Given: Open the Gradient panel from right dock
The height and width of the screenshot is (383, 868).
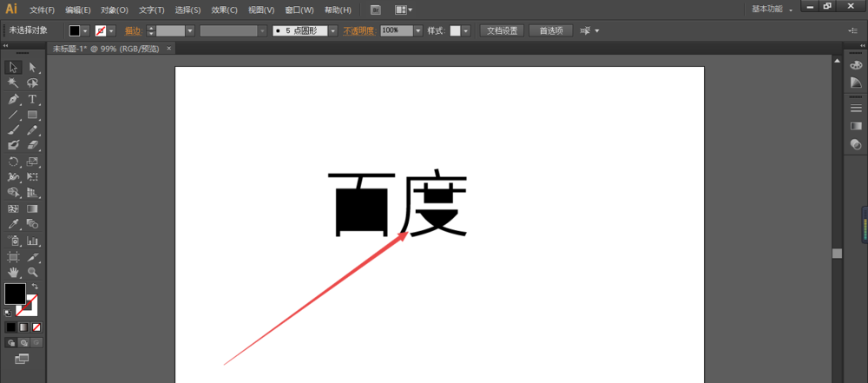Looking at the screenshot, I should (856, 126).
